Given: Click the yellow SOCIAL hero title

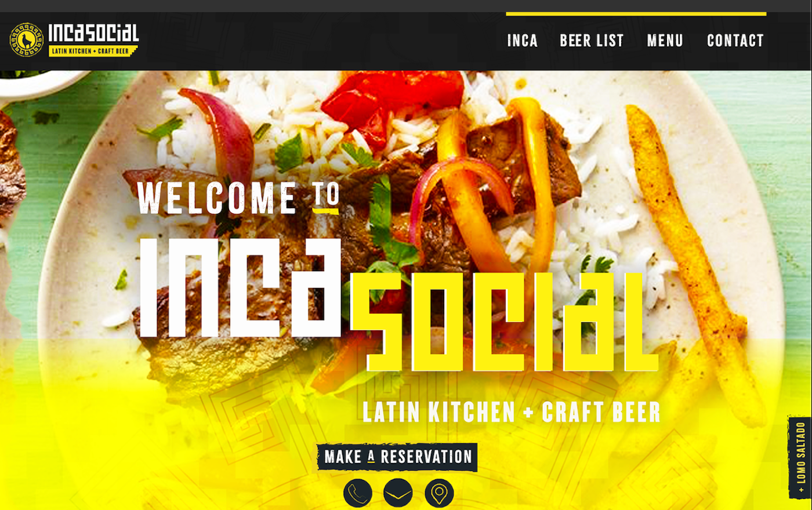Looking at the screenshot, I should point(505,321).
